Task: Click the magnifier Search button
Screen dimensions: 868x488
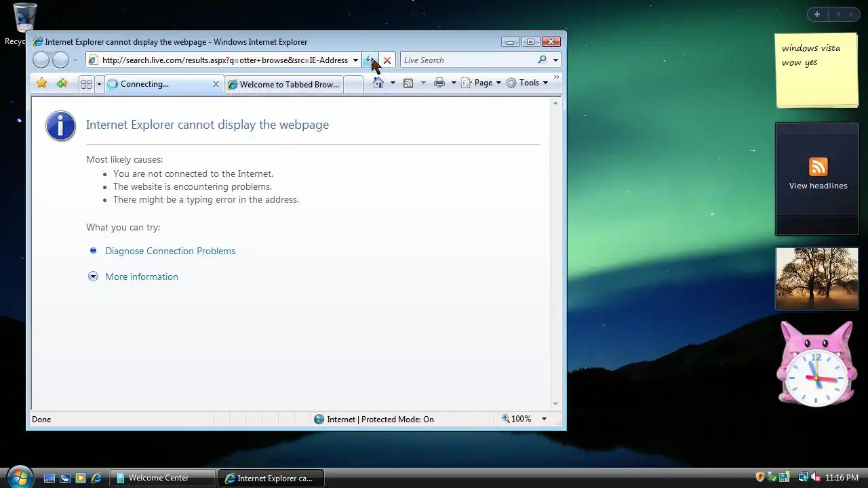Action: point(542,60)
